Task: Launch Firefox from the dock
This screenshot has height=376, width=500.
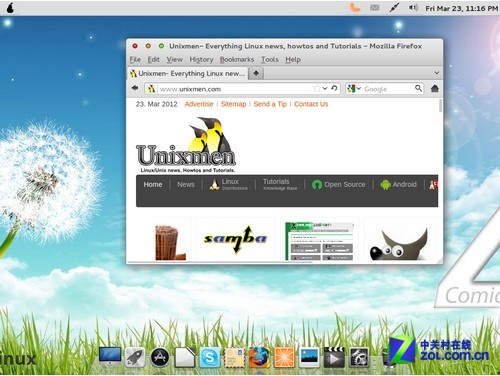Action: click(x=259, y=357)
